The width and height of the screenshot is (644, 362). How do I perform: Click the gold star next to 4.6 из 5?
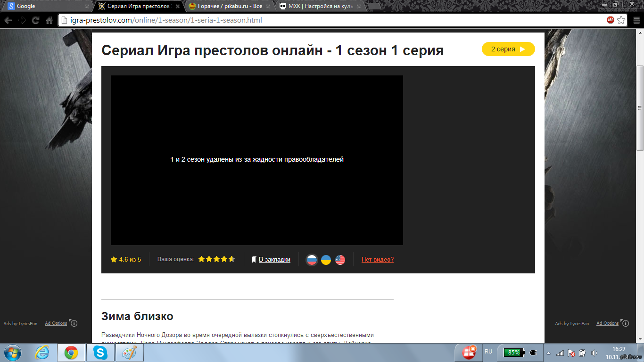(114, 259)
